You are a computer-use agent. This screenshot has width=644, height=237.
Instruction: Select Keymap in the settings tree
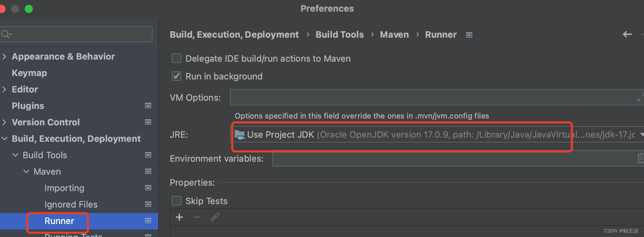29,73
